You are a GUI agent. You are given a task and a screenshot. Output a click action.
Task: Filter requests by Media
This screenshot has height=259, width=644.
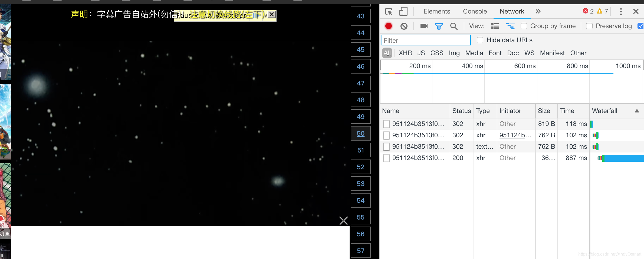(x=474, y=53)
